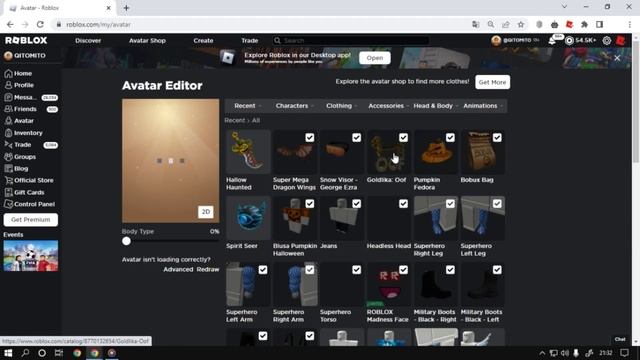Open a new browser tab
The width and height of the screenshot is (640, 360).
pos(126,8)
